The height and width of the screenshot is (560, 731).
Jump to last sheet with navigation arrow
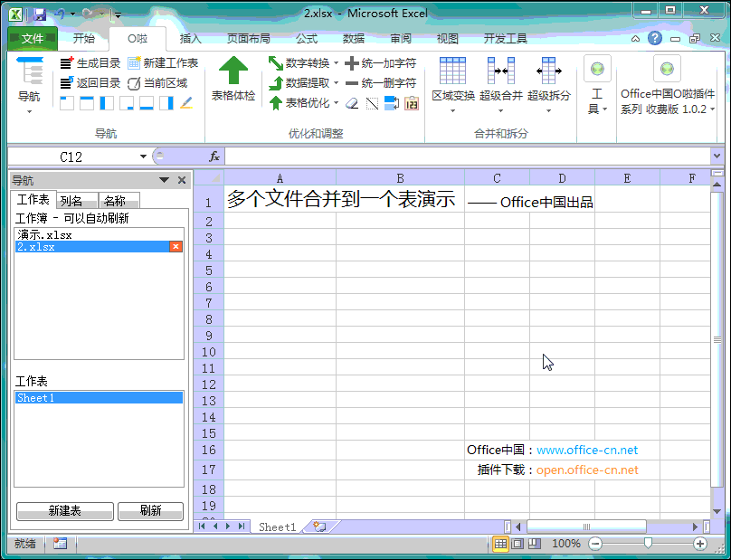241,527
